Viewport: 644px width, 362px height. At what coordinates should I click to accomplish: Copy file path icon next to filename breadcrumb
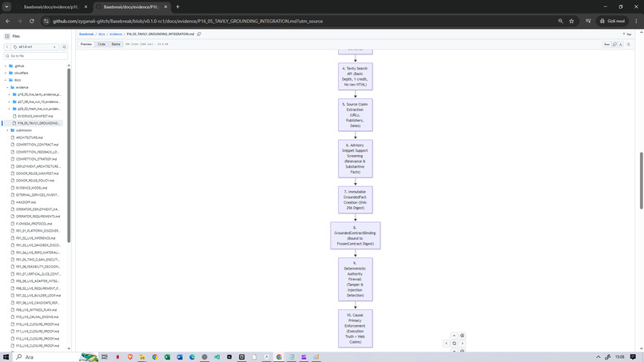[199, 34]
